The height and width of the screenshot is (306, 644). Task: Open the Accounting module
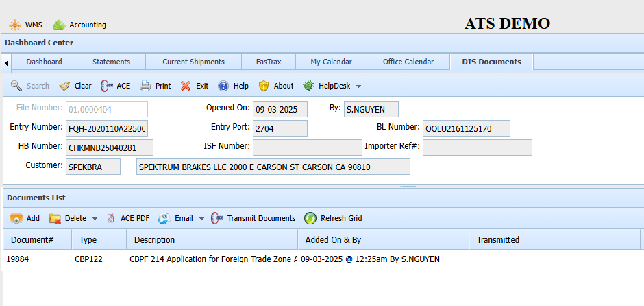coord(60,25)
